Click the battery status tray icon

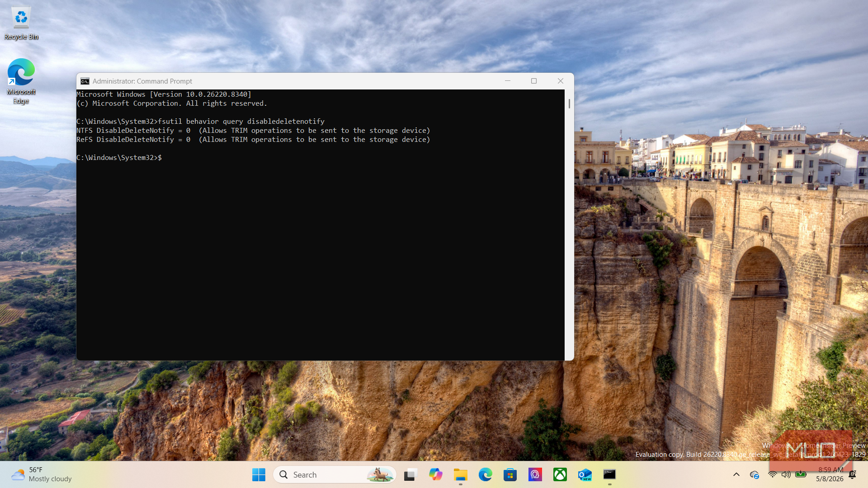coord(801,474)
